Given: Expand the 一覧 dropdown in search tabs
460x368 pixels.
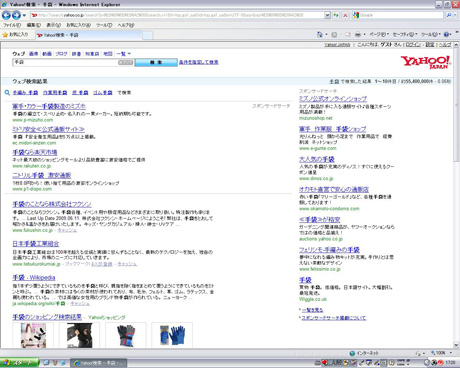Looking at the screenshot, I should click(x=123, y=54).
